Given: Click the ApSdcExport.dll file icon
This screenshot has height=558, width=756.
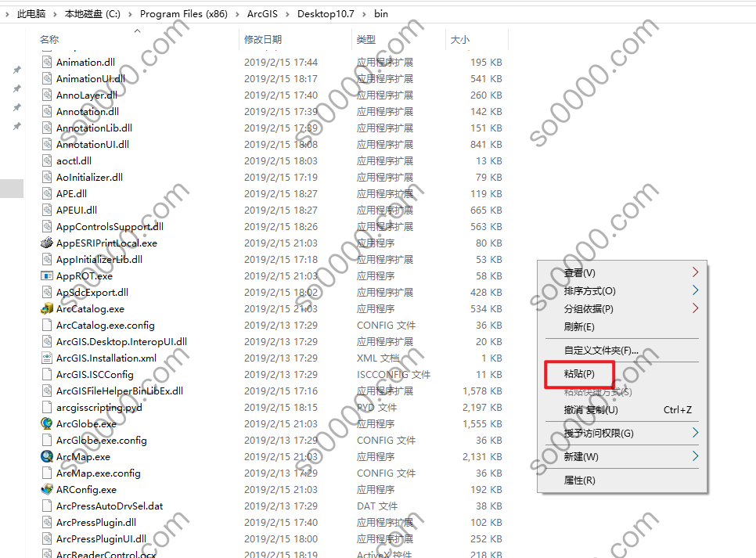Looking at the screenshot, I should point(47,292).
